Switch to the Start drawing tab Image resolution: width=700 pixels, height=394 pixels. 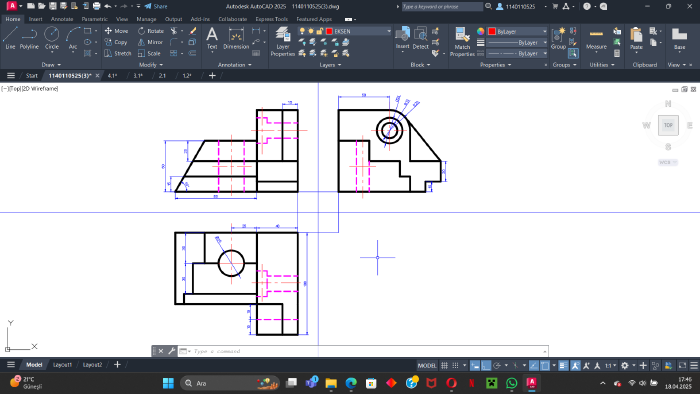point(31,75)
